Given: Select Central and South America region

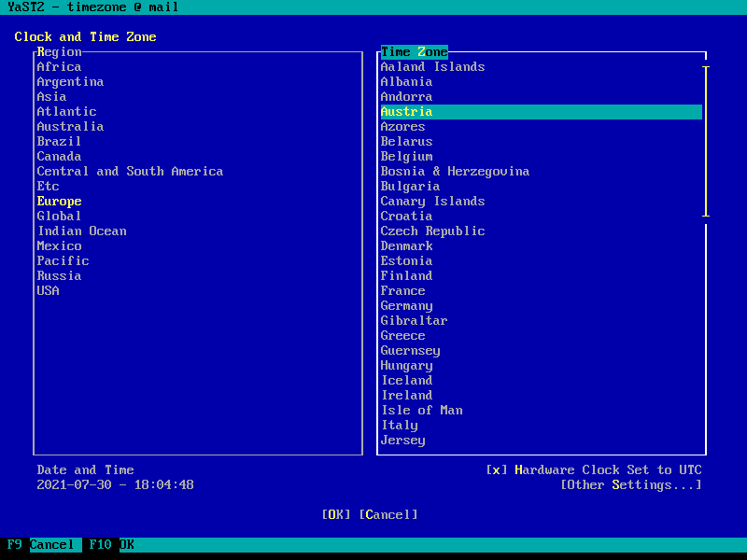Looking at the screenshot, I should point(130,172).
